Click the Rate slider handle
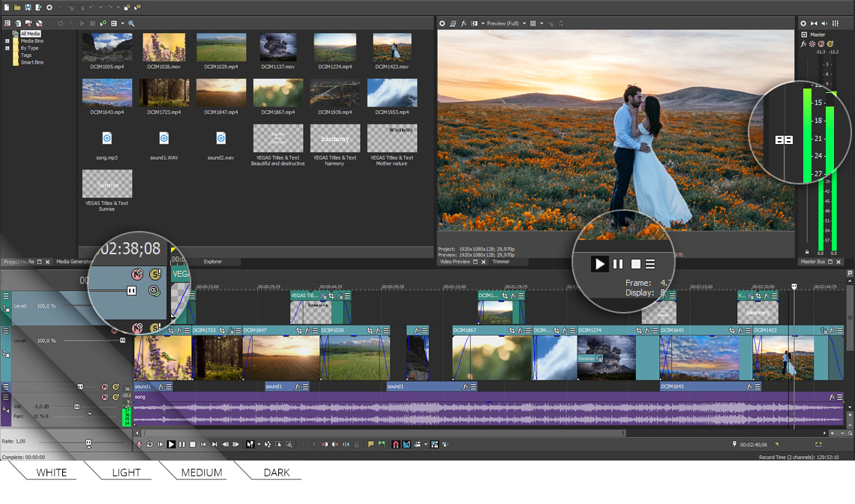Screen dimensions: 855x504 tap(88, 442)
